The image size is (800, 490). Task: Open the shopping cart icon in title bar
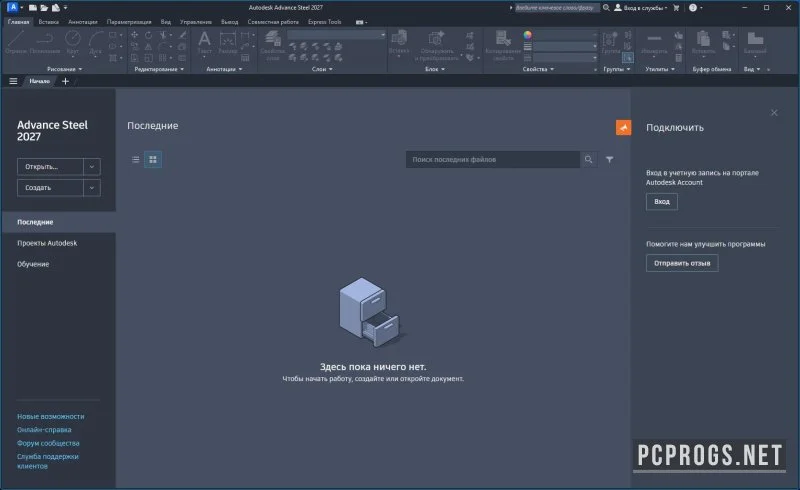tap(677, 8)
